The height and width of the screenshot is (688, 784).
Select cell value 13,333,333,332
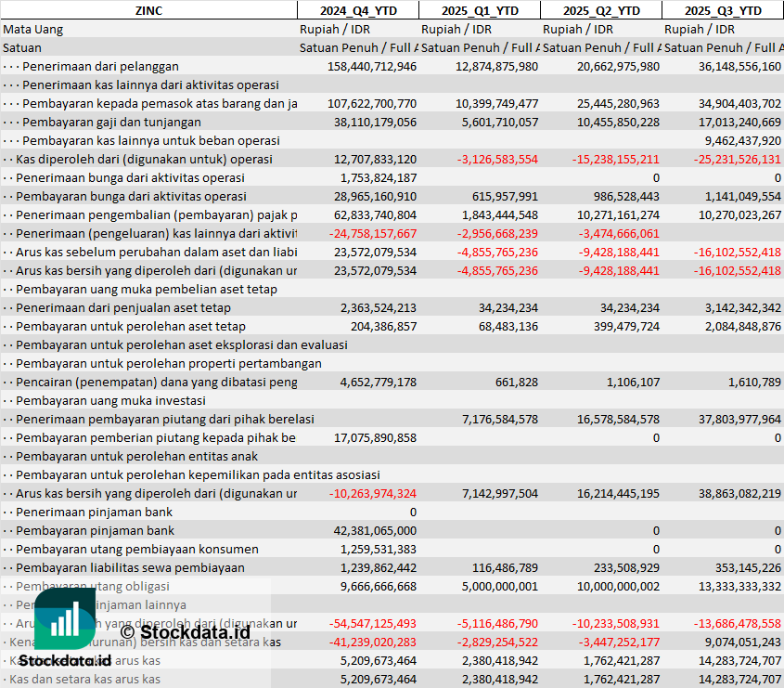[x=739, y=586]
